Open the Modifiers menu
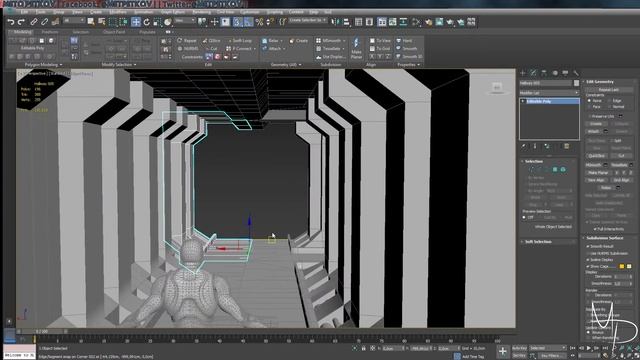Image resolution: width=640 pixels, height=360 pixels. point(118,12)
